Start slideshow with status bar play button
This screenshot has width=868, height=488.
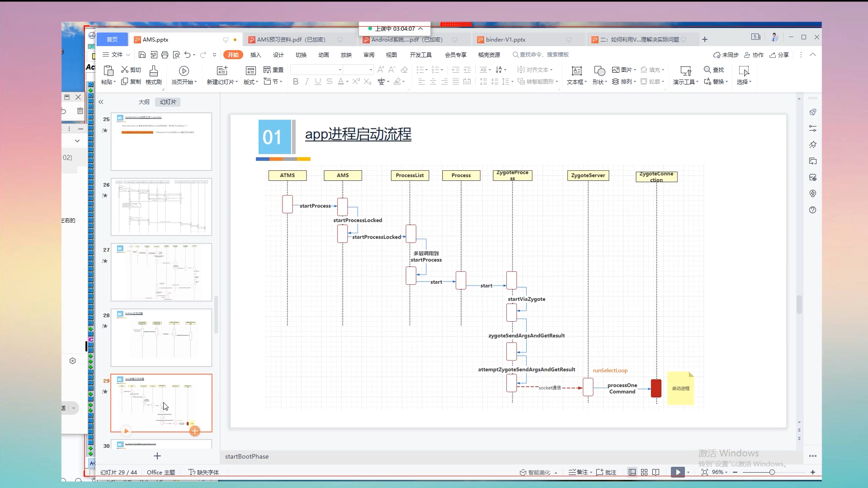point(677,472)
